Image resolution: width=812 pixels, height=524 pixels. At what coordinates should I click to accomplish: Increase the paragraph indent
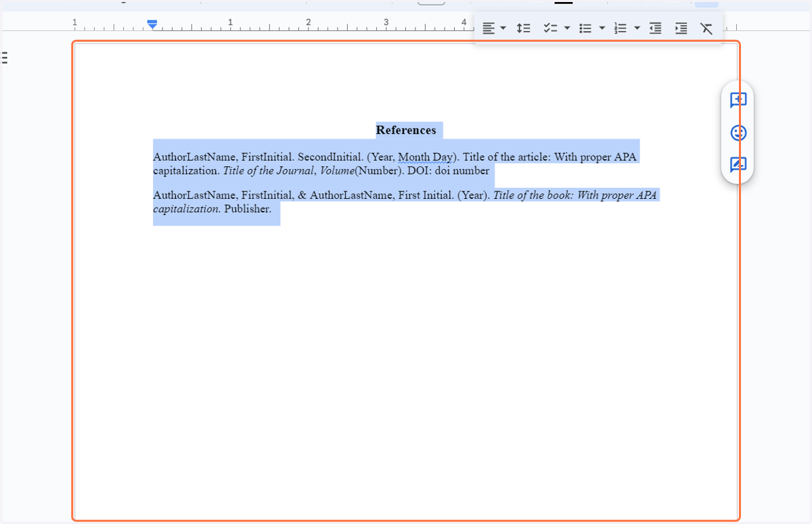coord(681,28)
